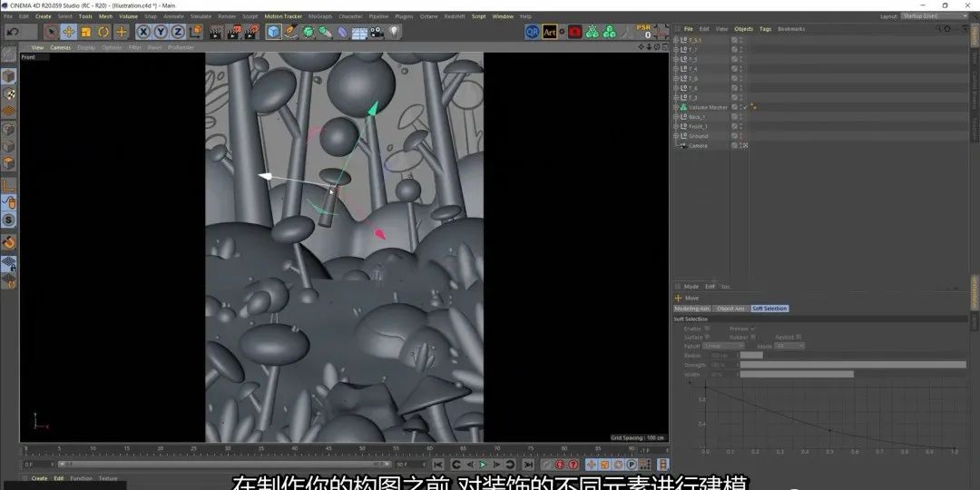Open the spline Pen tool

pos(291,31)
